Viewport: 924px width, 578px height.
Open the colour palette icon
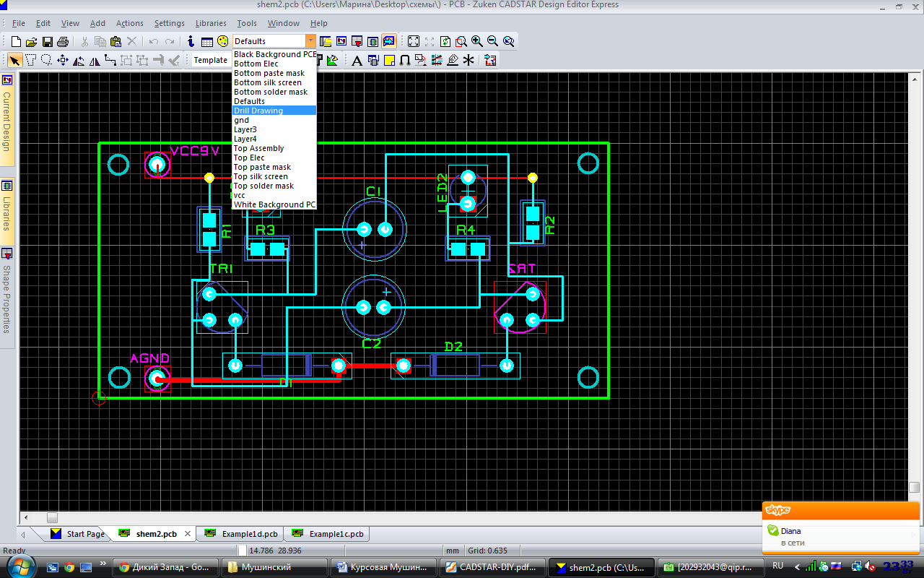click(x=222, y=41)
